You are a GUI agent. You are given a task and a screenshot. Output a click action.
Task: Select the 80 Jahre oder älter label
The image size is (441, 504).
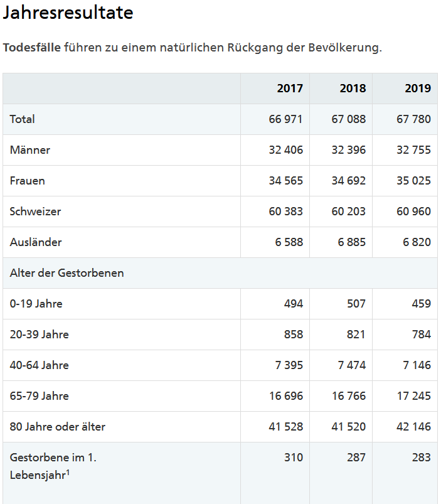pos(58,427)
